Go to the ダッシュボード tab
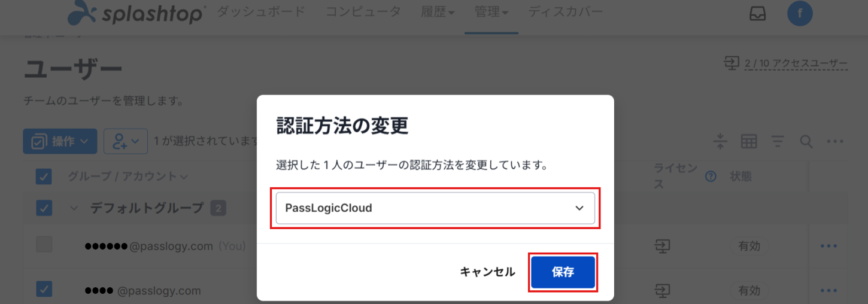Image resolution: width=868 pixels, height=304 pixels. (x=260, y=12)
